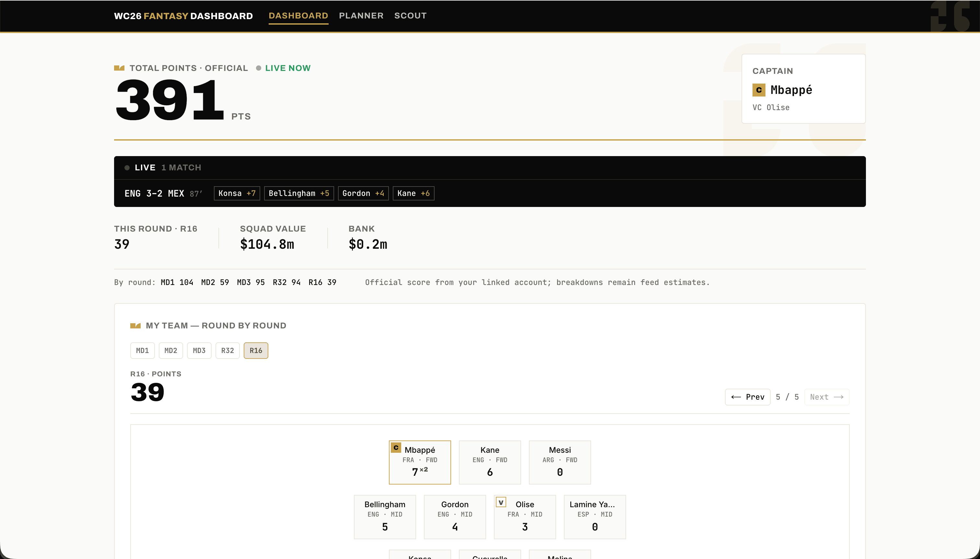Image resolution: width=980 pixels, height=559 pixels.
Task: Click the Gordon +4 live chip
Action: click(363, 193)
